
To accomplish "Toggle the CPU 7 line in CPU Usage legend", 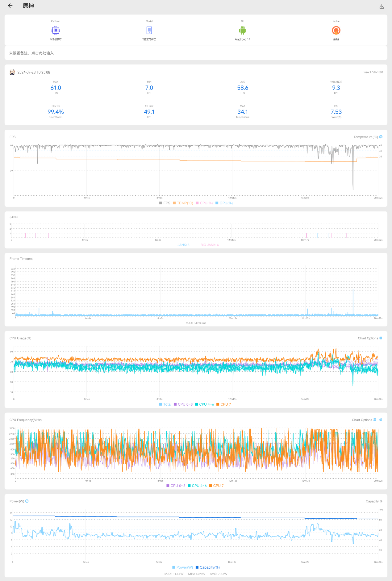I will point(224,404).
